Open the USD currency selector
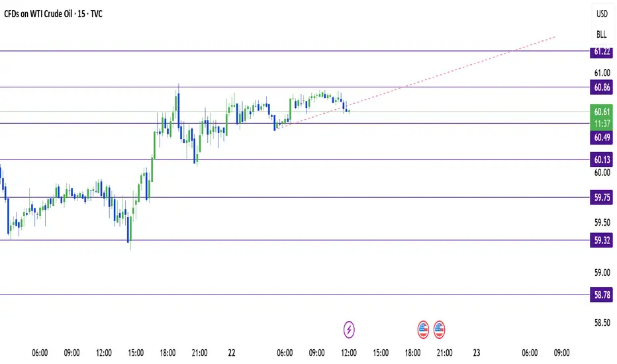Viewport: 617px width, 364px height. (x=602, y=14)
